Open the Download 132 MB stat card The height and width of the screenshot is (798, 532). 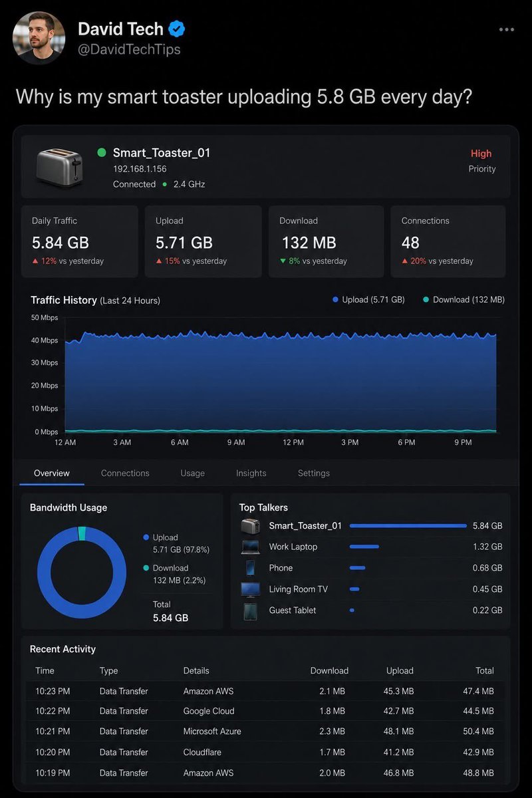pyautogui.click(x=327, y=241)
